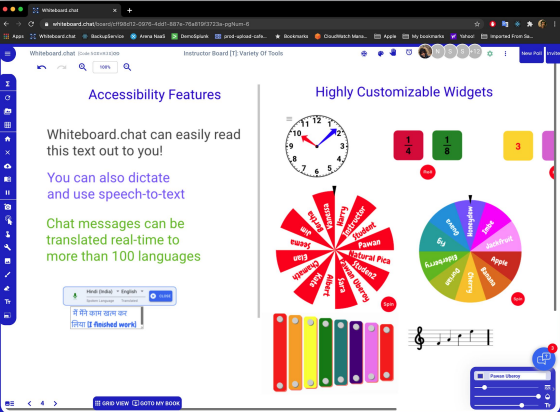This screenshot has width=560, height=412.
Task: Open the English translated language dropdown
Action: click(132, 292)
